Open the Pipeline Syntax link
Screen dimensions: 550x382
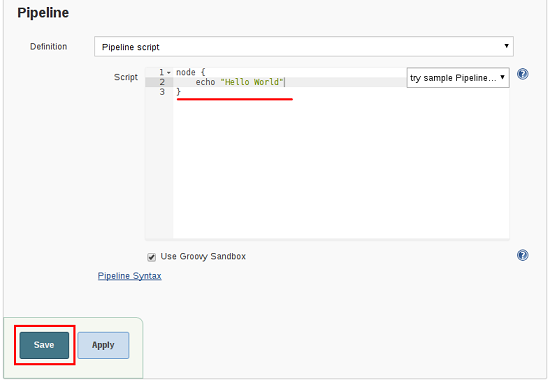pyautogui.click(x=129, y=276)
